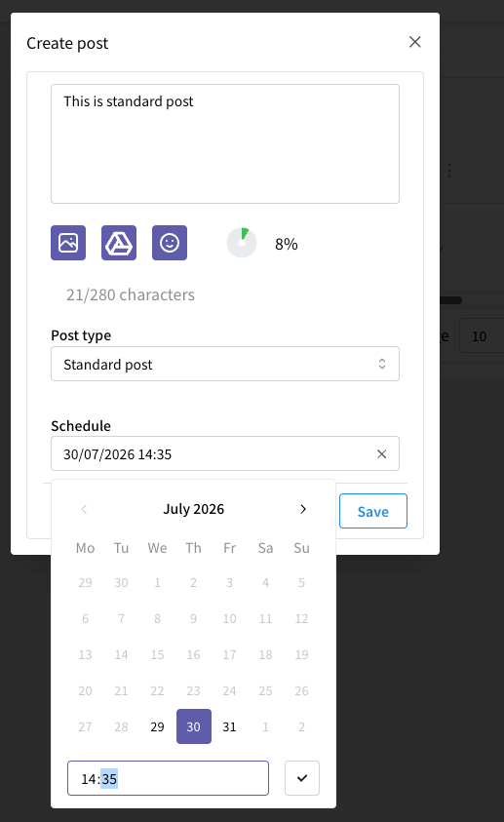Screen dimensions: 504x822
Task: Click the July 2026 month header
Action: point(193,509)
